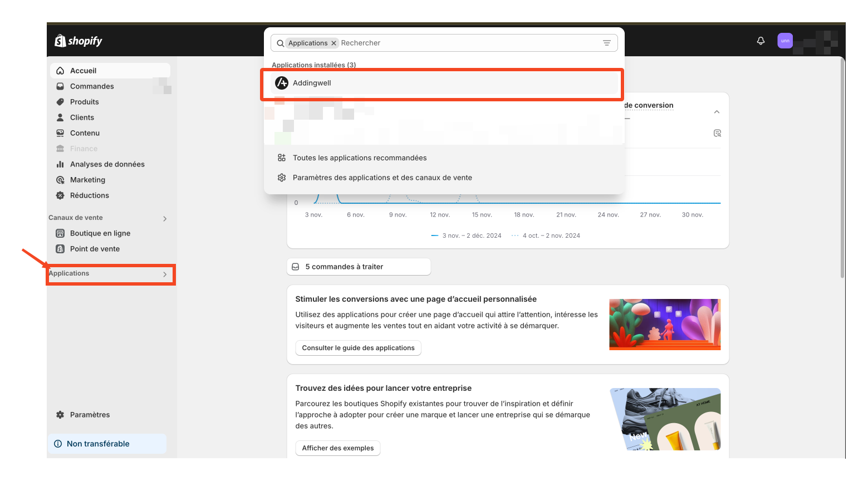Click the magnifier icon in the search bar
Screen dimensions: 868x481
280,43
